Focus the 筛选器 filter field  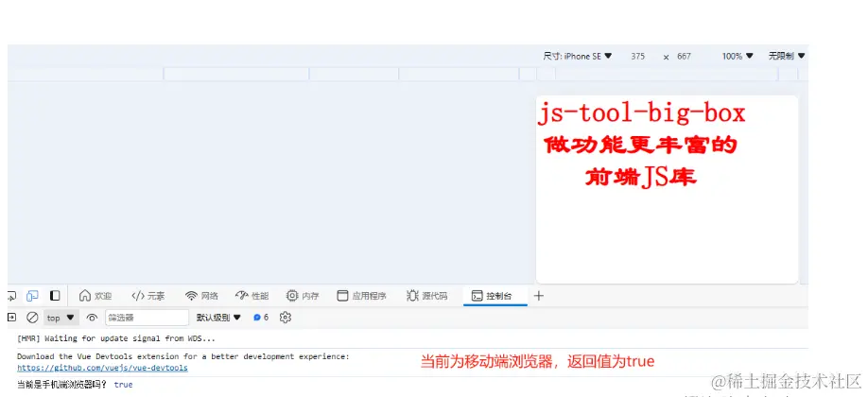coord(148,318)
